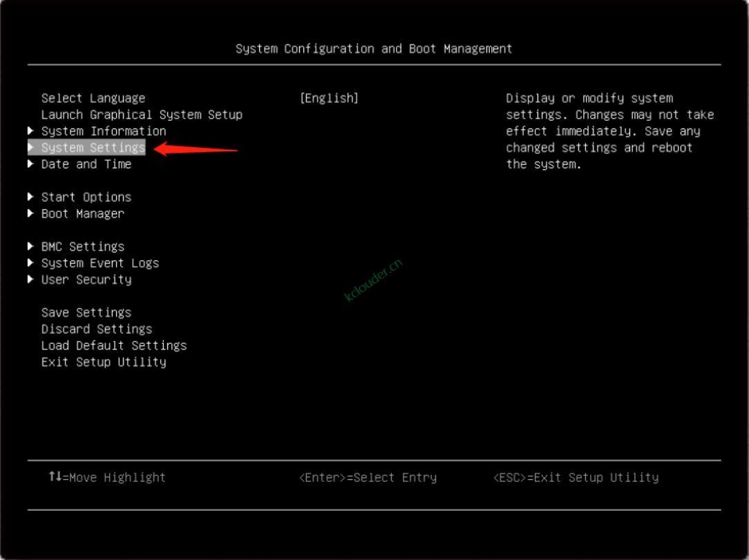Click the arrow beside System Settings
The width and height of the screenshot is (749, 560).
[30, 148]
